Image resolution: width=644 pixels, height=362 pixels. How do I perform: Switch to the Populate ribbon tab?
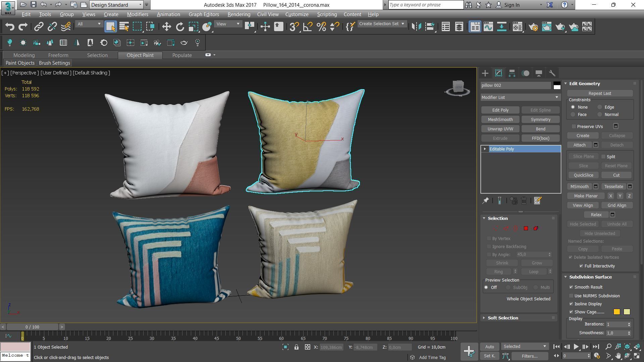coord(182,55)
